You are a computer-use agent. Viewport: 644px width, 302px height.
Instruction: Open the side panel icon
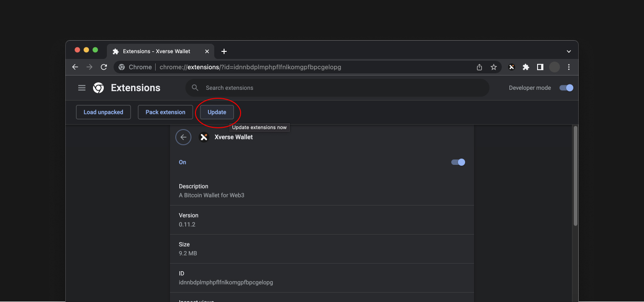coord(540,67)
